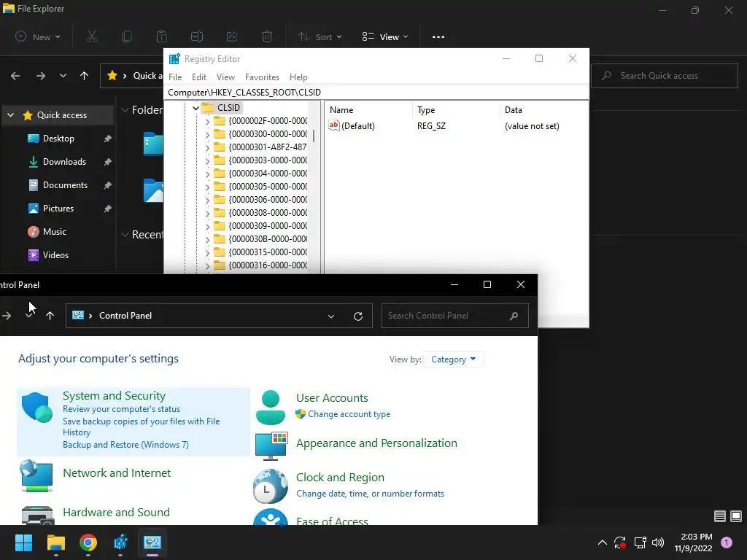Click the Registry Editor address path bar
This screenshot has height=560, width=747.
[x=376, y=93]
